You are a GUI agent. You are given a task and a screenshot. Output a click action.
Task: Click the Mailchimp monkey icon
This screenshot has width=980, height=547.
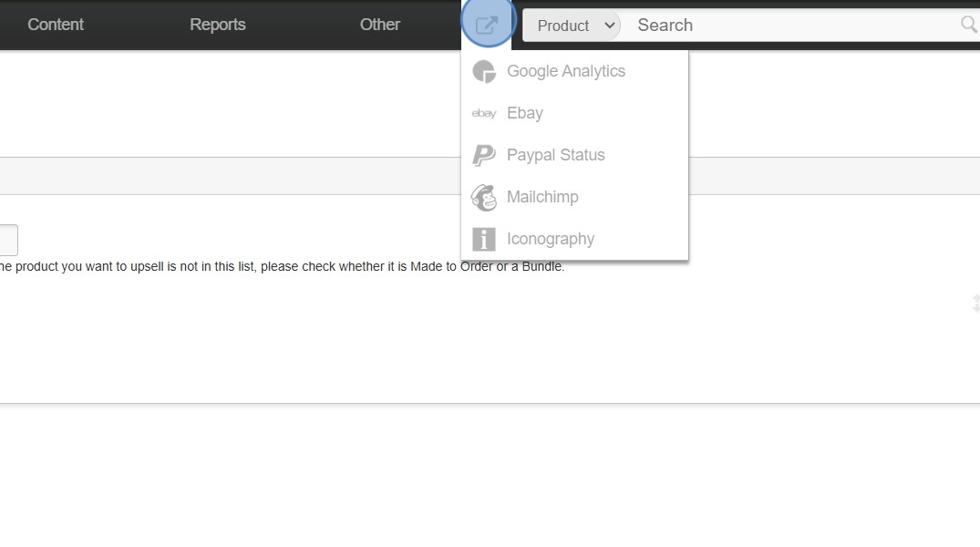pos(484,198)
